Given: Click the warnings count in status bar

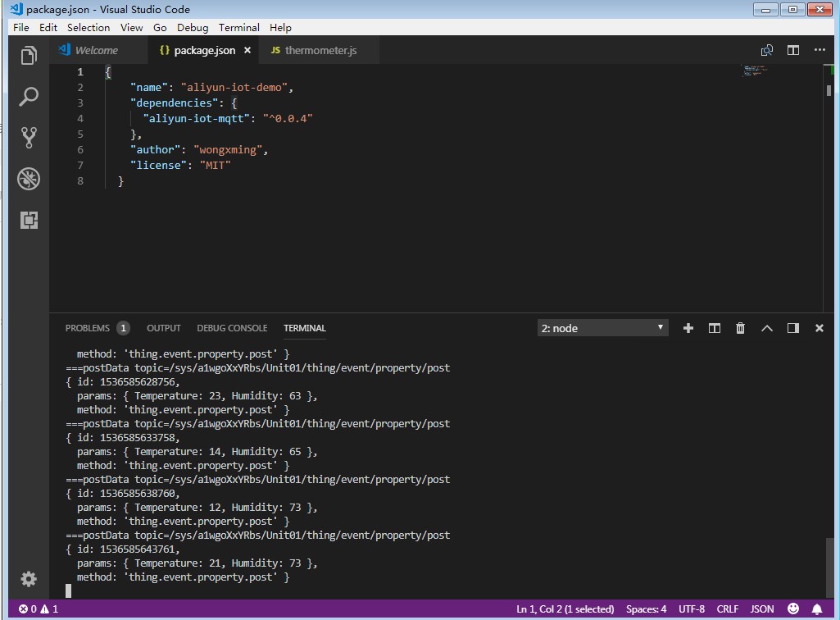Looking at the screenshot, I should coord(49,609).
